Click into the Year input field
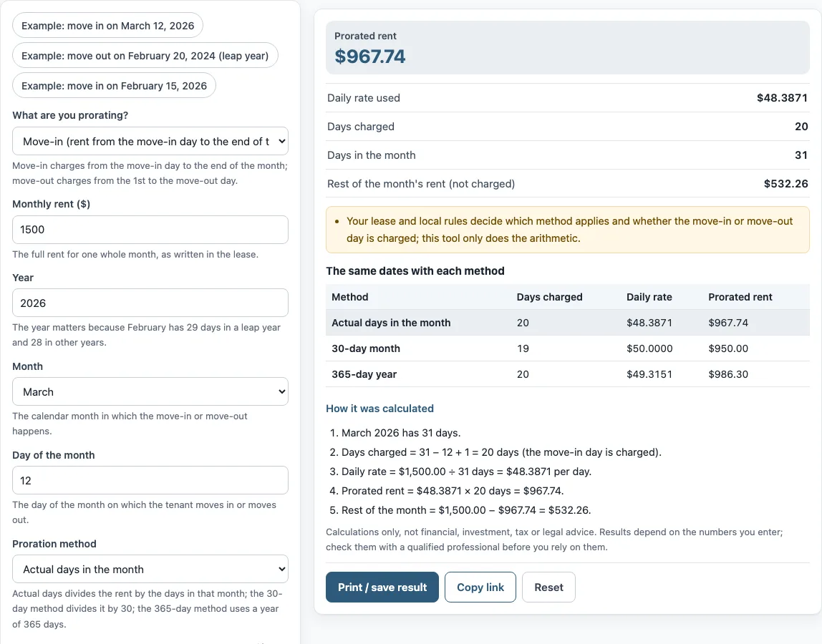This screenshot has height=644, width=822. tap(150, 303)
